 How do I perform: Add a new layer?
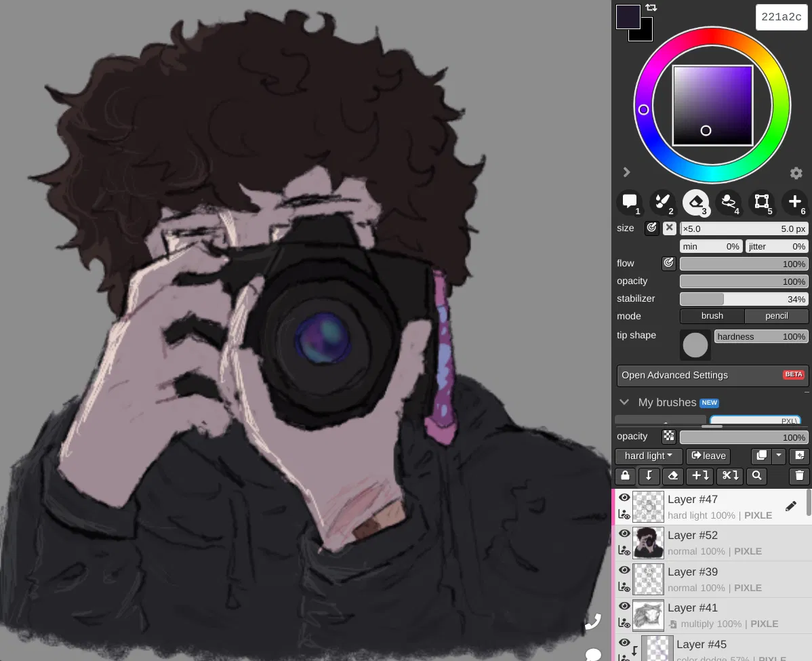point(799,456)
